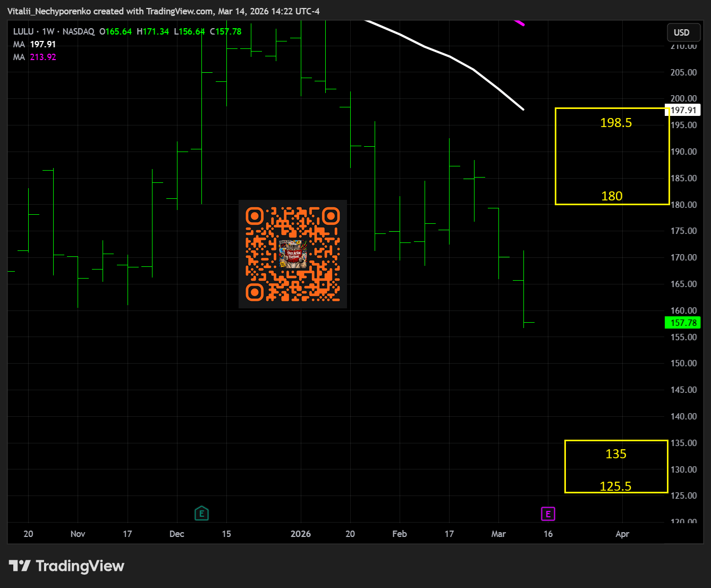This screenshot has width=711, height=588.
Task: Click the 1W interval label
Action: 48,31
